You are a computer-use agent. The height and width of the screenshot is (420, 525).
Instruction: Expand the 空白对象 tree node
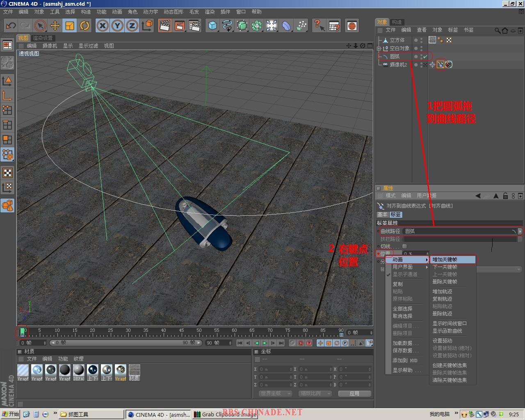coord(379,48)
